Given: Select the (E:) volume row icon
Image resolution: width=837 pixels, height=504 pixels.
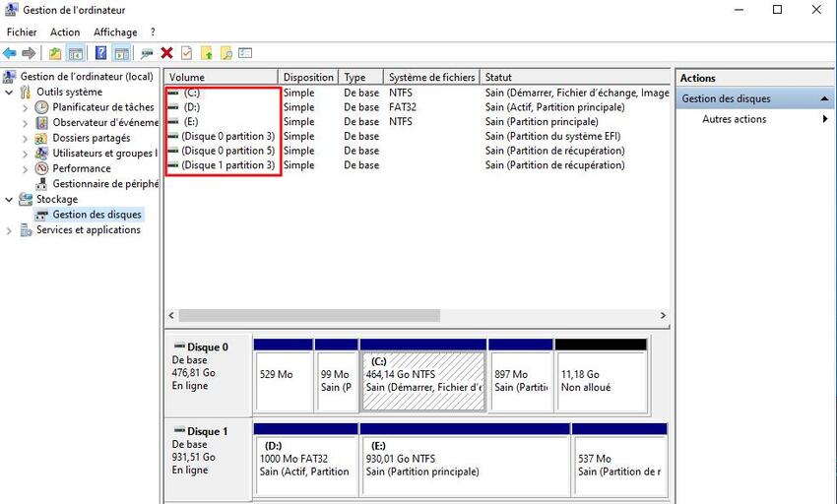Looking at the screenshot, I should (173, 122).
